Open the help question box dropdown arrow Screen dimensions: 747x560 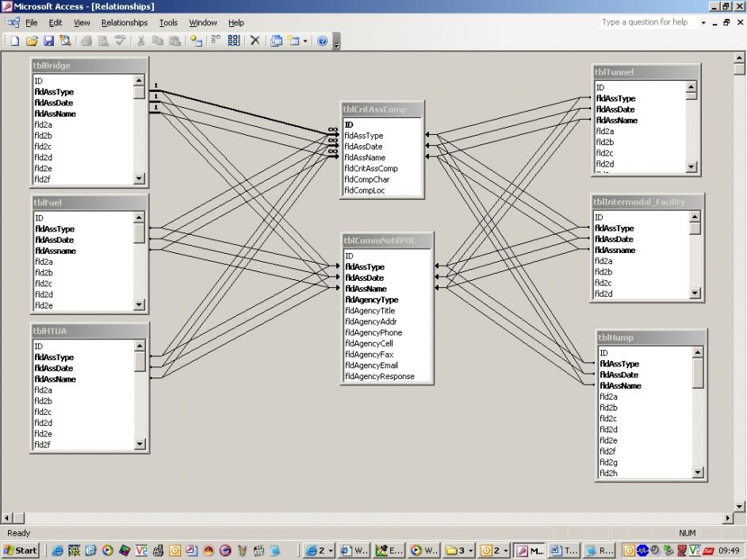tap(703, 22)
